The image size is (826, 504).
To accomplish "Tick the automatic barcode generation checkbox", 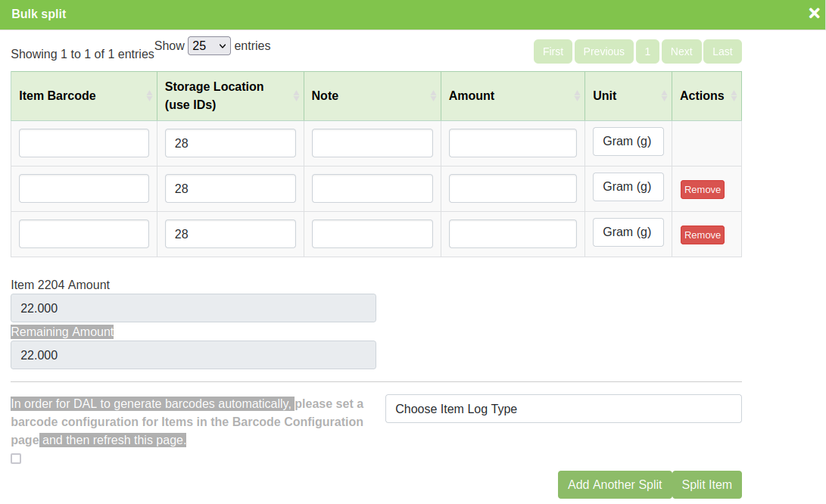I will click(16, 459).
